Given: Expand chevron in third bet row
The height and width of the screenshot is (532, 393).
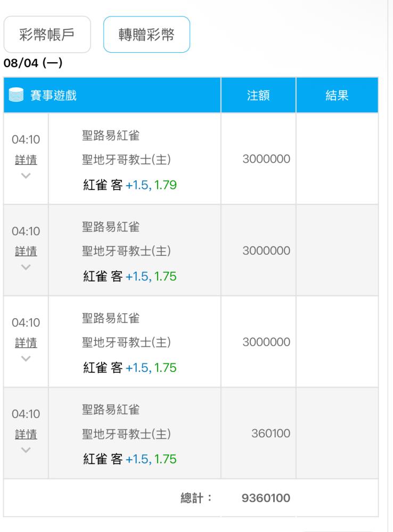Looking at the screenshot, I should point(26,358).
